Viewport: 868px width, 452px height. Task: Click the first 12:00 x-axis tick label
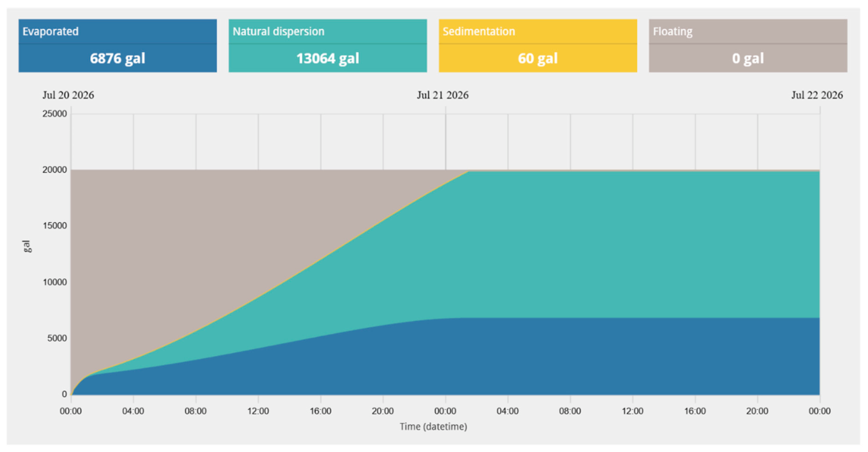(258, 411)
